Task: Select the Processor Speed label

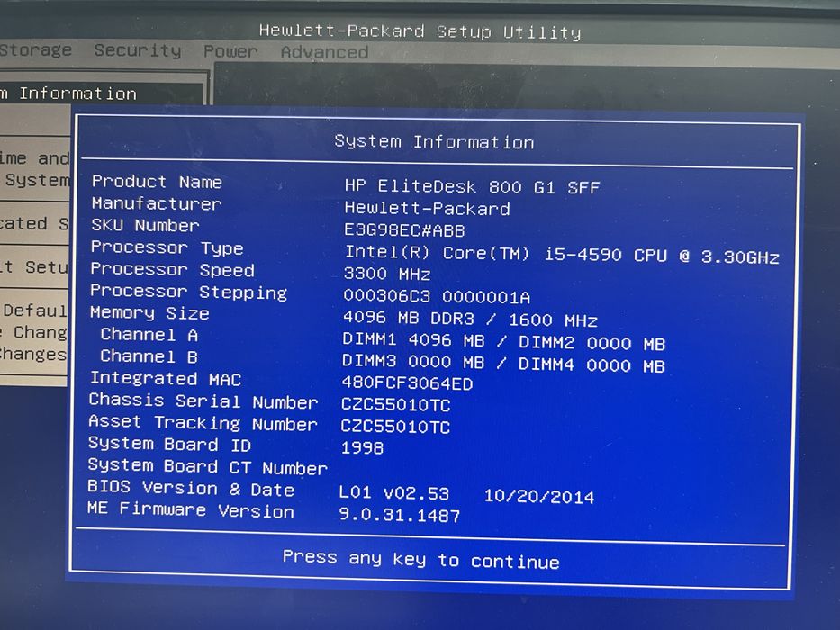Action: (x=173, y=269)
